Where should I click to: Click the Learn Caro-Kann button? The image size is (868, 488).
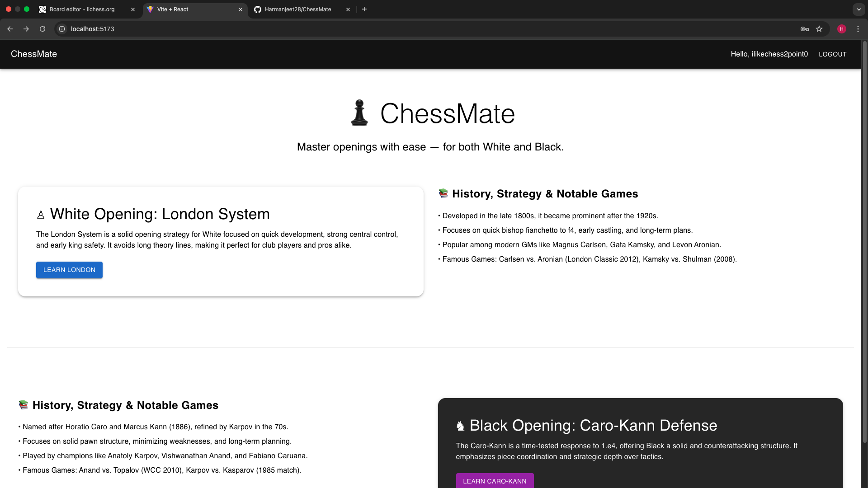click(495, 481)
